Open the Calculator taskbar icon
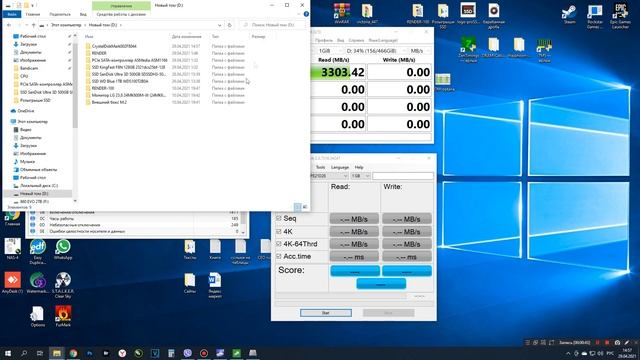Screen dimensions: 640x360 pyautogui.click(x=171, y=353)
